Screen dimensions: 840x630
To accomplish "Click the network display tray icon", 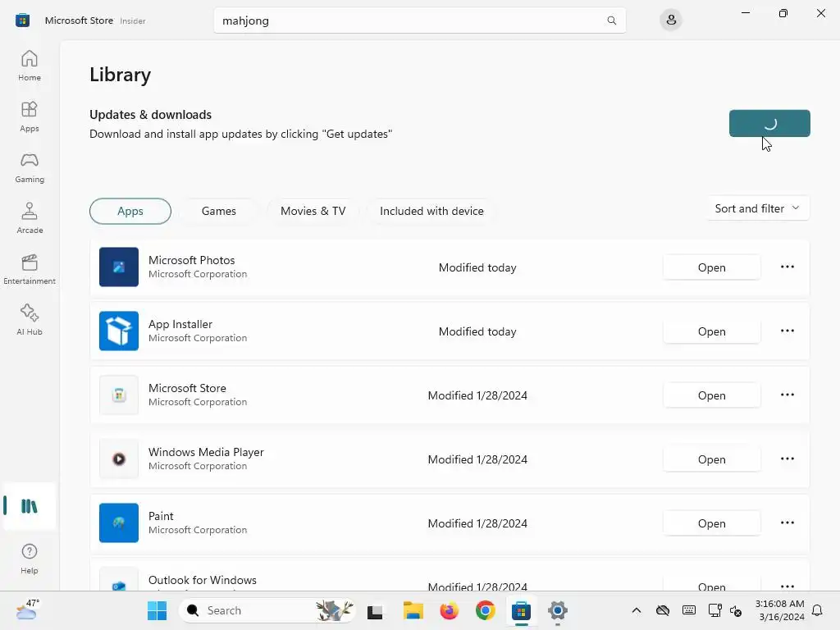I will [714, 610].
